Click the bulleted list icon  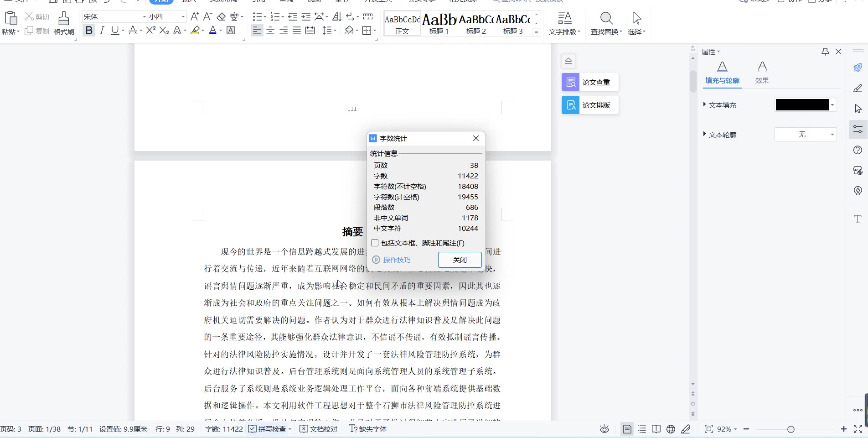257,17
